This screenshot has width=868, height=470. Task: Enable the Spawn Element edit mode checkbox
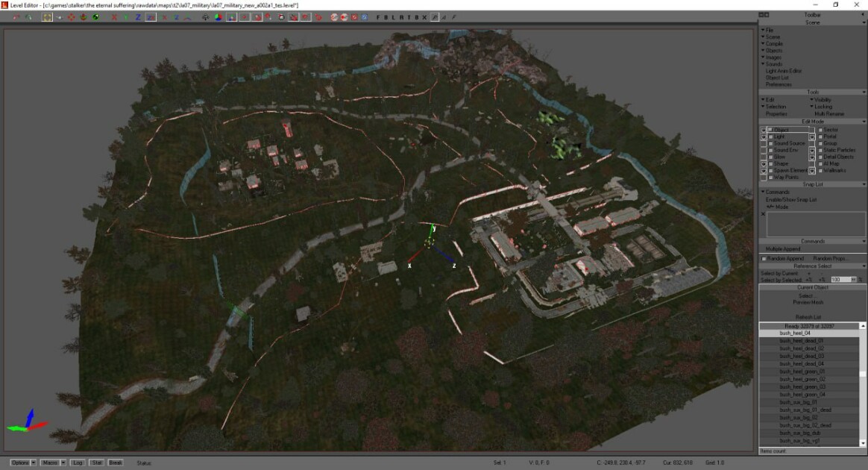(770, 171)
